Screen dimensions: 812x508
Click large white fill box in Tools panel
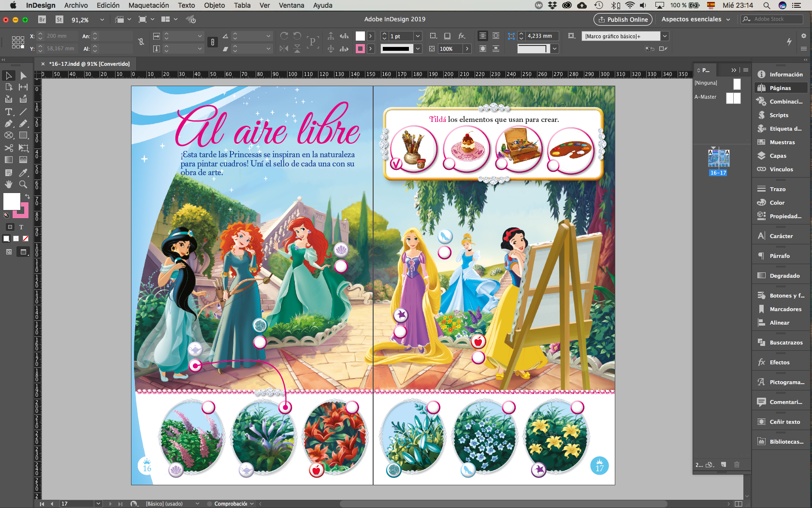(x=12, y=201)
